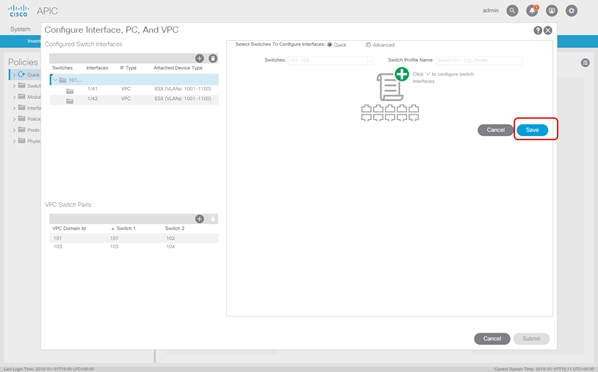Click the greyed Submit button
Viewport: 598px width, 372px height.
click(531, 338)
